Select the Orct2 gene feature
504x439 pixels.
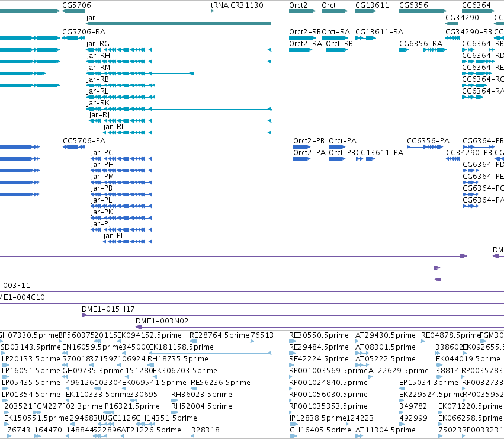(302, 11)
